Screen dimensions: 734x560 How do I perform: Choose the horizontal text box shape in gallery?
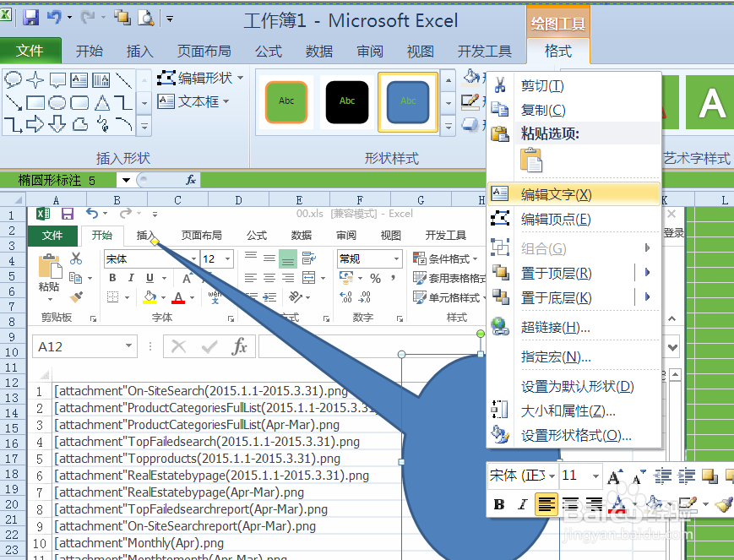[x=79, y=80]
